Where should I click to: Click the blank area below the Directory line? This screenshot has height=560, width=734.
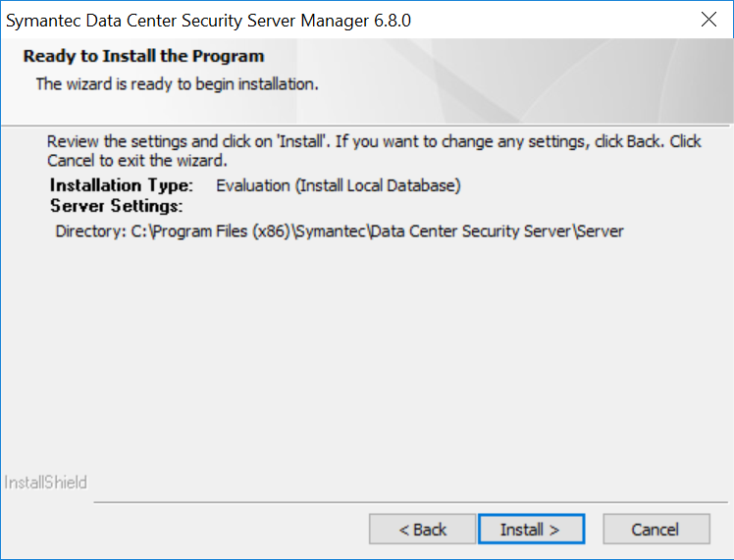363,353
